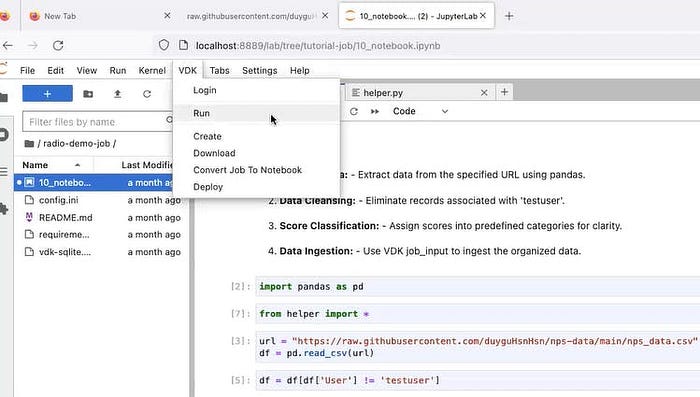Select the vdk-sqlite... file

click(x=65, y=252)
